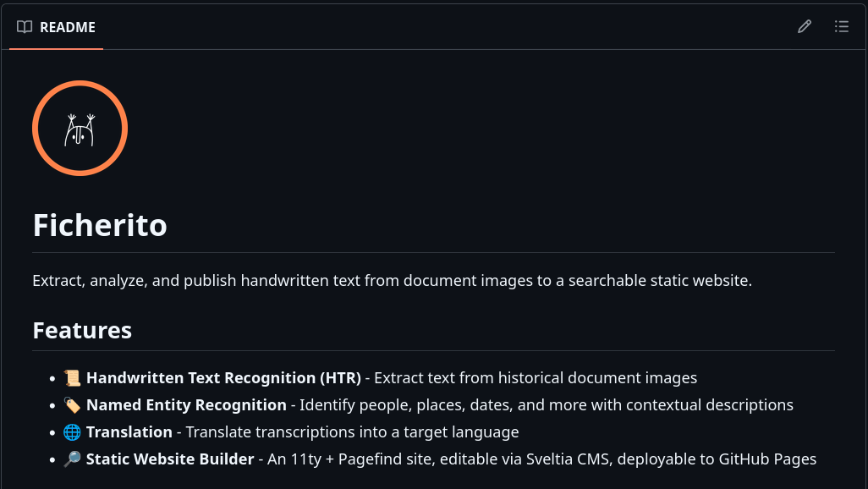Click Handwritten Text Recognition (HTR) bold text
This screenshot has width=868, height=489.
223,377
